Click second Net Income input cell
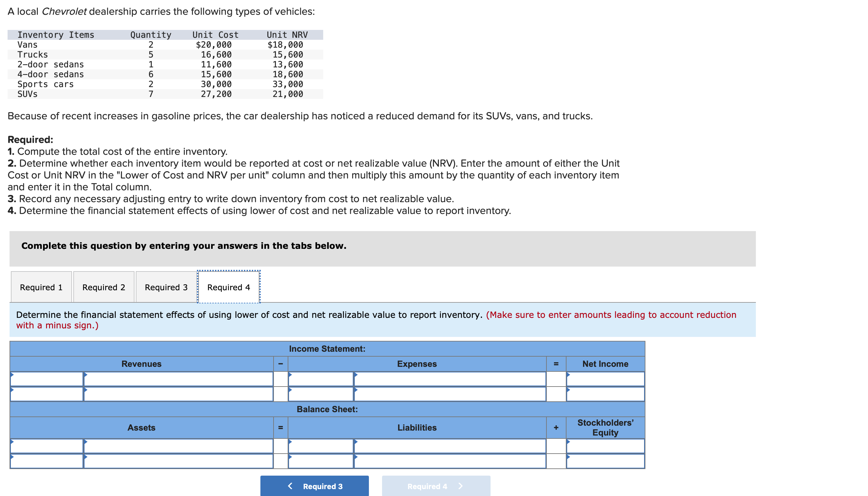Screen dimensions: 868x496 click(605, 394)
